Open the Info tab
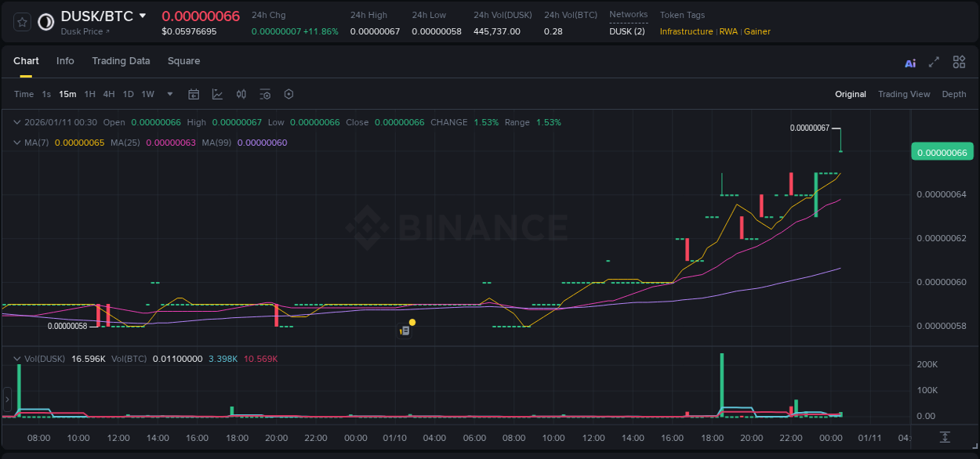Screen dimensions: 980x459 [65, 61]
